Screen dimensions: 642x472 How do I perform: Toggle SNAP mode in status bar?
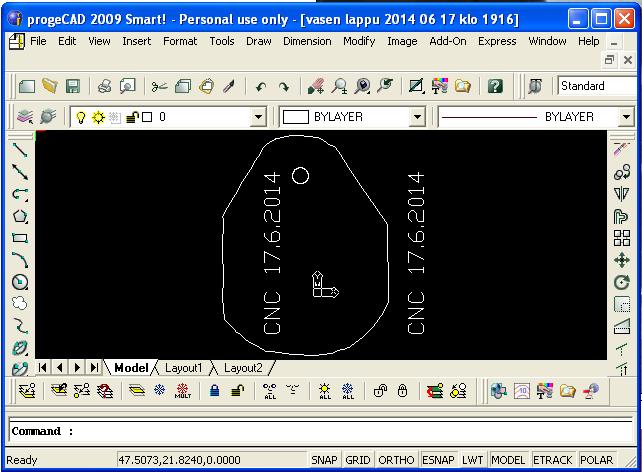324,460
